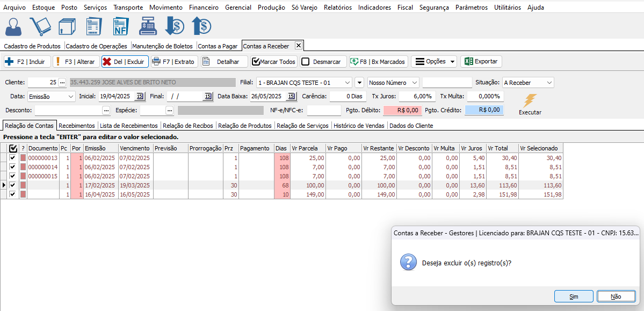644x311 pixels.
Task: Toggle the header select-all checkbox in grid
Action: (x=13, y=148)
